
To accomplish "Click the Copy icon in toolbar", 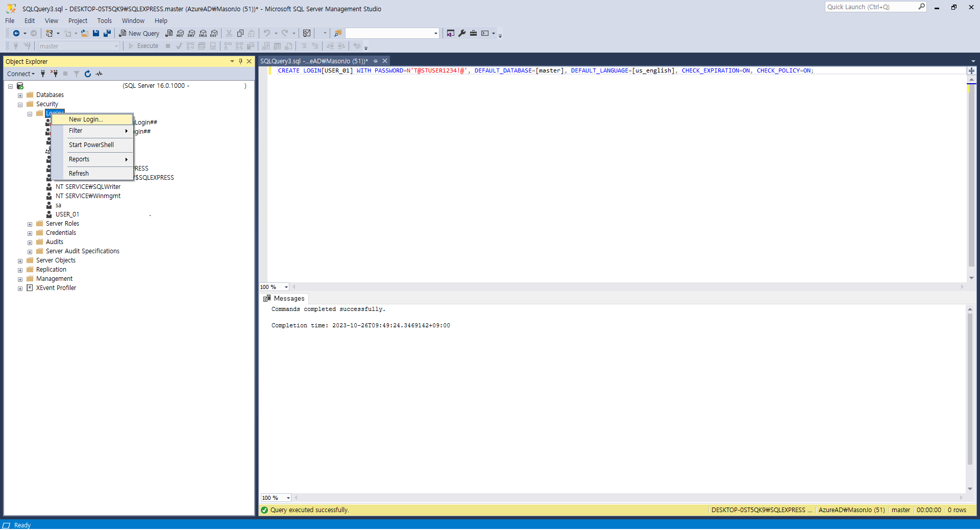I will 240,33.
